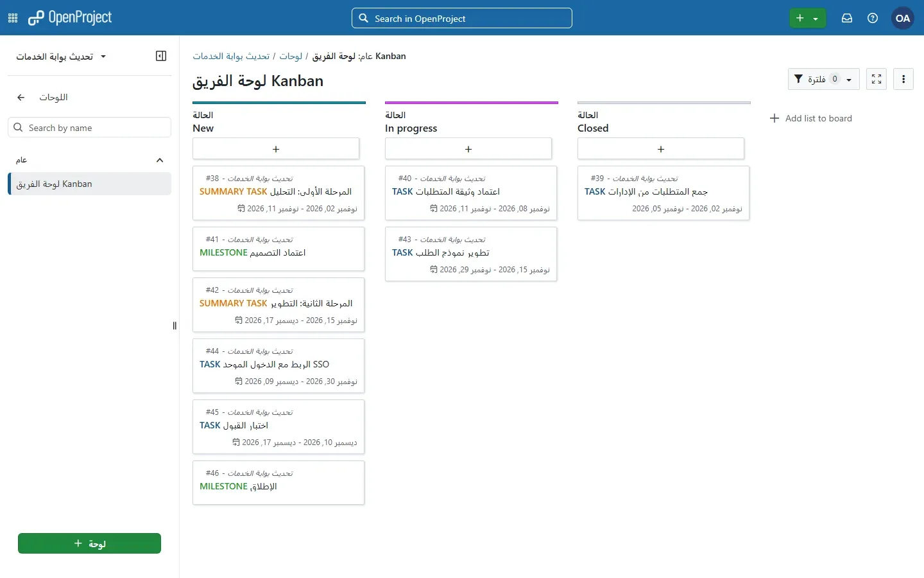Click the Kanban لوحة الفريق page title
Viewport: 924px width, 578px height.
click(258, 81)
